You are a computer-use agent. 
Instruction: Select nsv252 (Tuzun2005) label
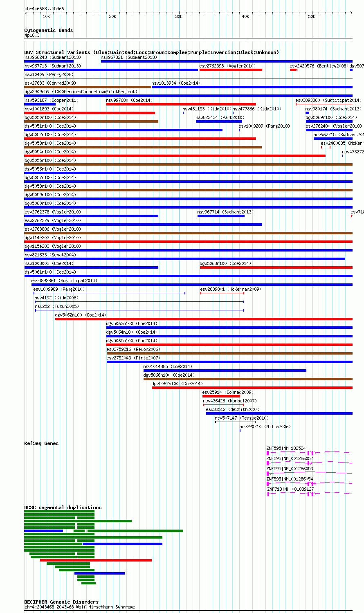[57, 306]
